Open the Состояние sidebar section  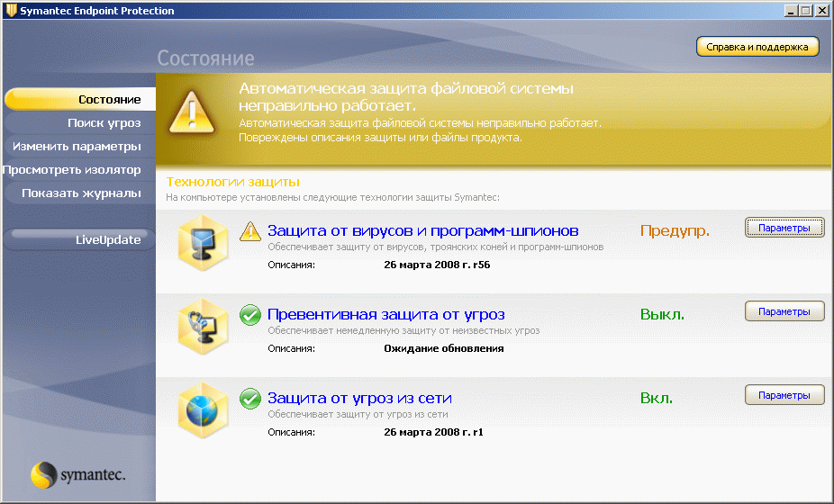80,99
